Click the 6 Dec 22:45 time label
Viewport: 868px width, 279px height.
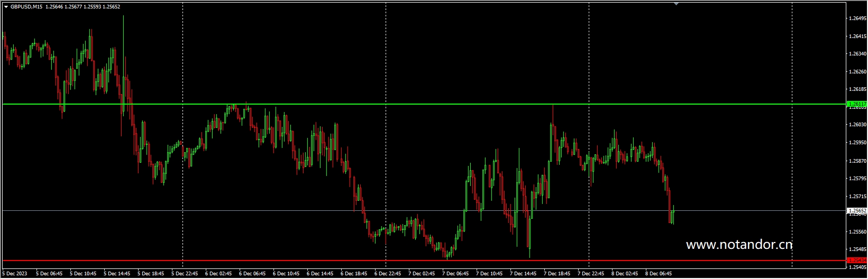[388, 274]
